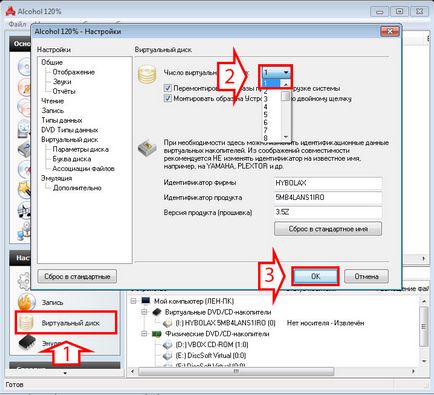Click the virtual disk count list scrollbar thumb
Viewport: 434px width, 395px height.
[x=286, y=96]
